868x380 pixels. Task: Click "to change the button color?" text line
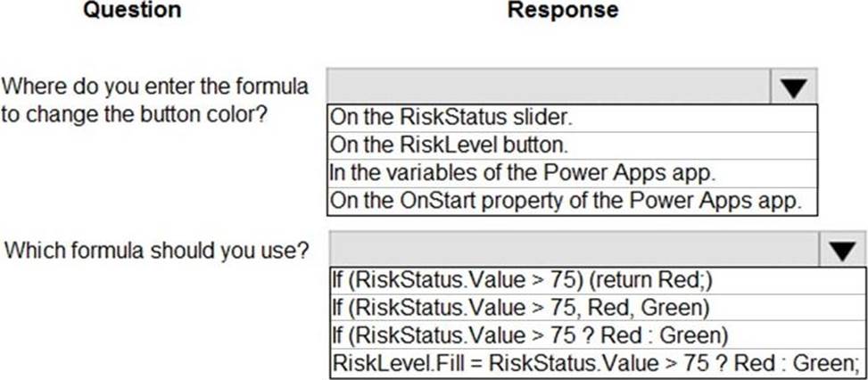pyautogui.click(x=135, y=116)
